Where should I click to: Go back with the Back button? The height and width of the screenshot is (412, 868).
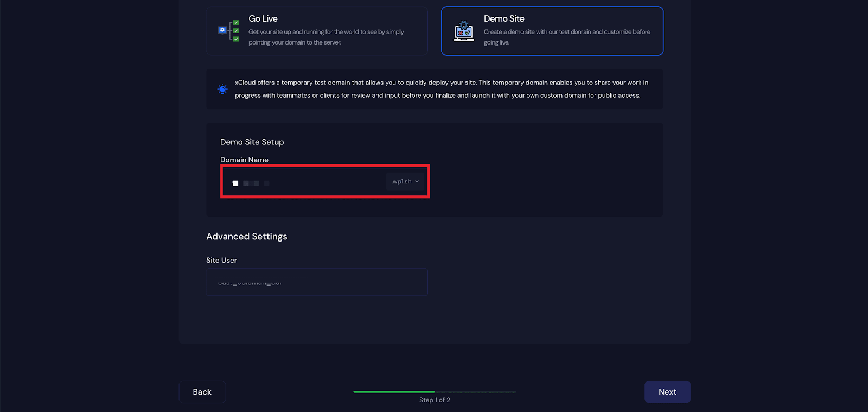[202, 392]
